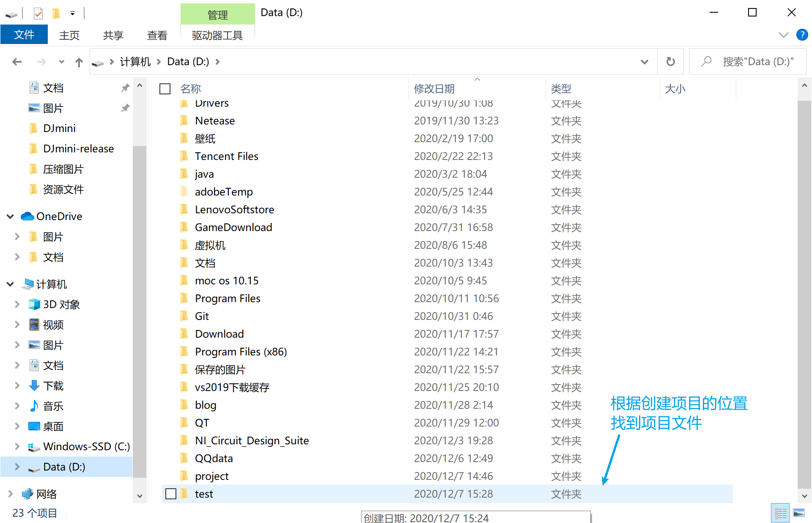This screenshot has height=523, width=812.
Task: Click the back navigation arrow icon
Action: (16, 61)
